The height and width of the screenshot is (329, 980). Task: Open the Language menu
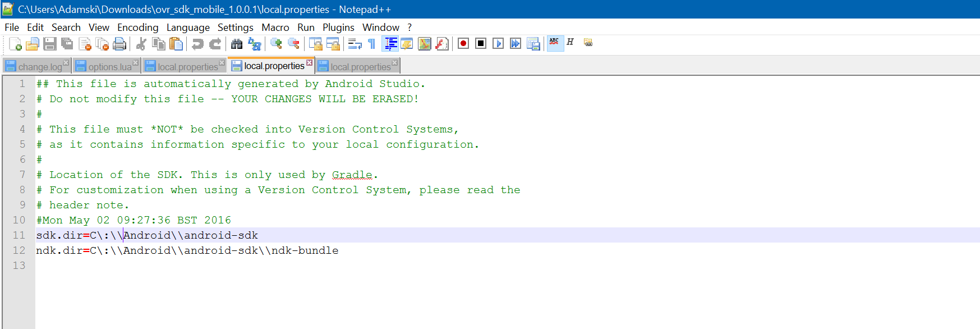coord(188,28)
